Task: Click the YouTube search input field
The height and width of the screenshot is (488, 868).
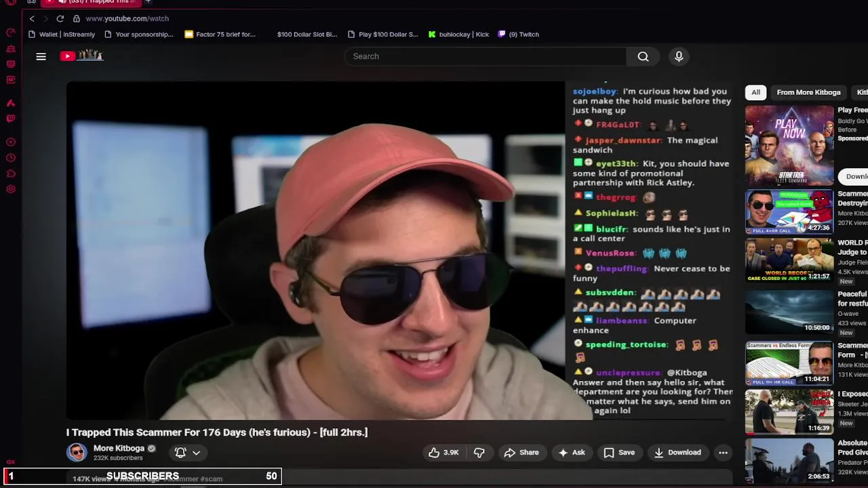Action: point(485,56)
